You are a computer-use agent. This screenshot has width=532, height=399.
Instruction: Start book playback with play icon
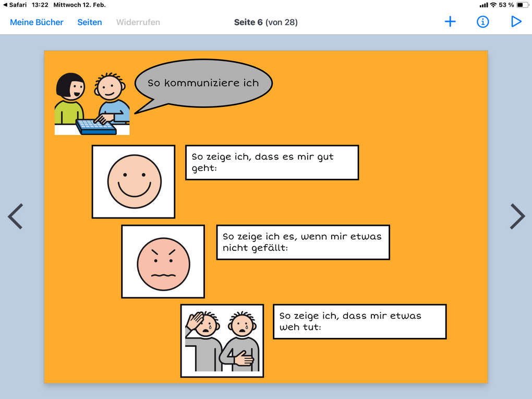click(516, 22)
